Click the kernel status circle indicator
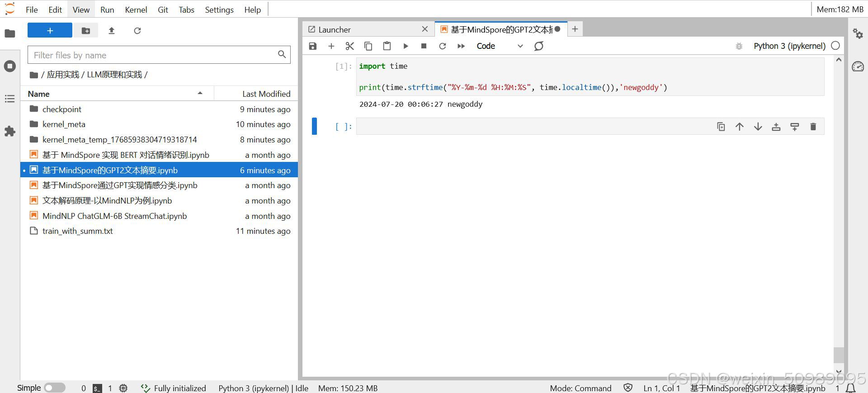This screenshot has width=868, height=393. pos(835,46)
